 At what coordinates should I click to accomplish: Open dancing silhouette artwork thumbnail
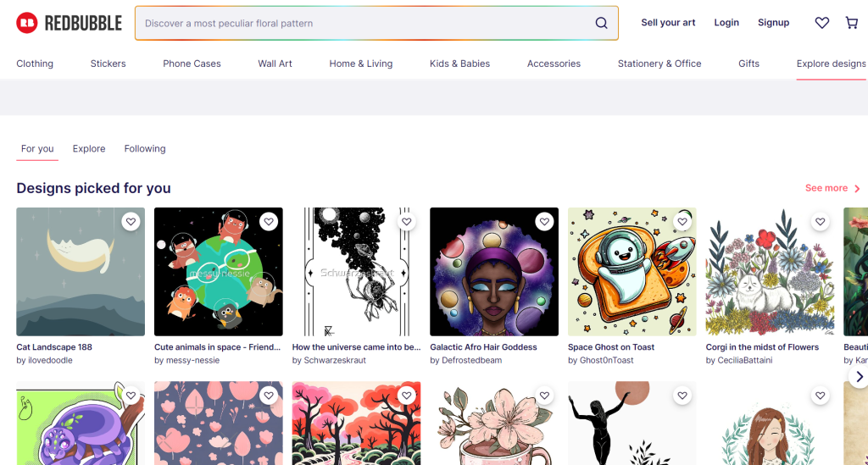point(632,423)
